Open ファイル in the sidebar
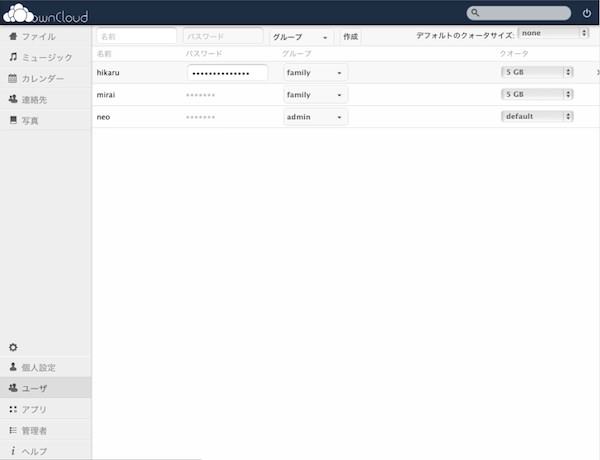The width and height of the screenshot is (600, 460). coord(46,36)
